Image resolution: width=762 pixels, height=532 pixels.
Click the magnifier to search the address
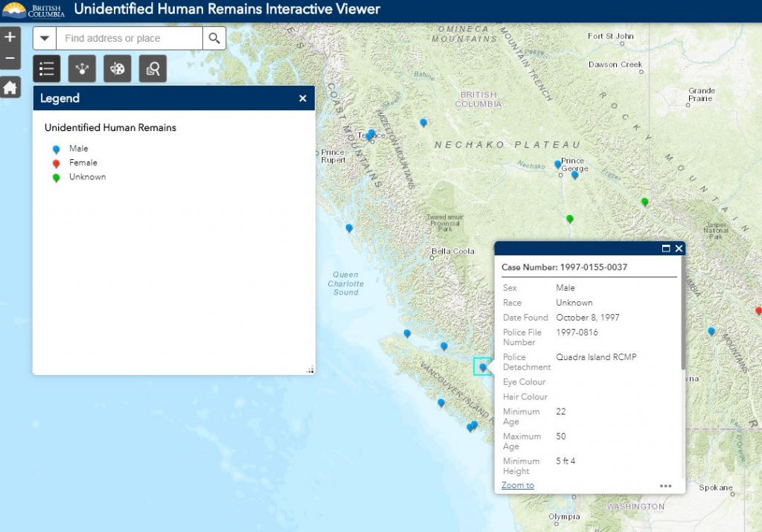coord(214,37)
